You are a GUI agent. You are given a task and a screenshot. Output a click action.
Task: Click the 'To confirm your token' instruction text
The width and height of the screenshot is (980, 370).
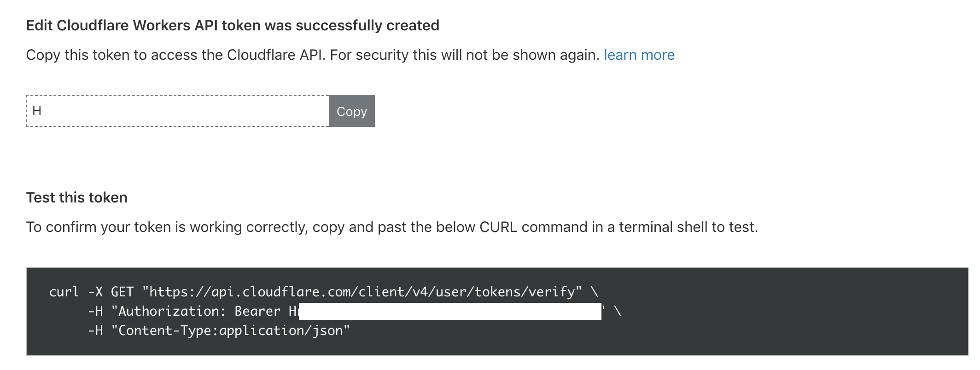(391, 227)
